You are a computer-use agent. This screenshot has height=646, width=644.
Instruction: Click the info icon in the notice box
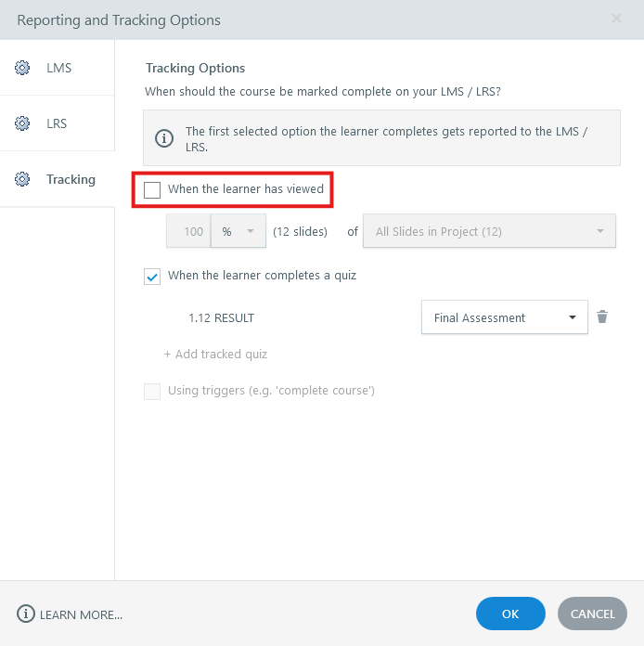point(164,139)
